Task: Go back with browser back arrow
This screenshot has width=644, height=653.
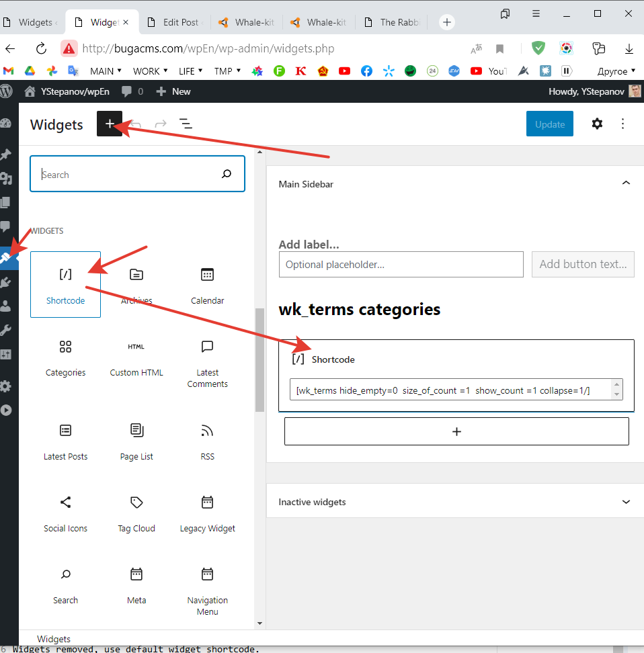Action: [11, 49]
